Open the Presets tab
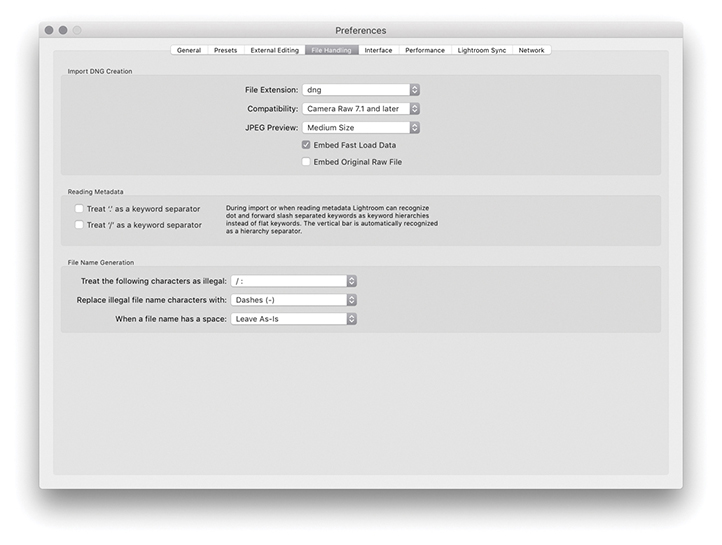This screenshot has height=545, width=722. (x=226, y=50)
